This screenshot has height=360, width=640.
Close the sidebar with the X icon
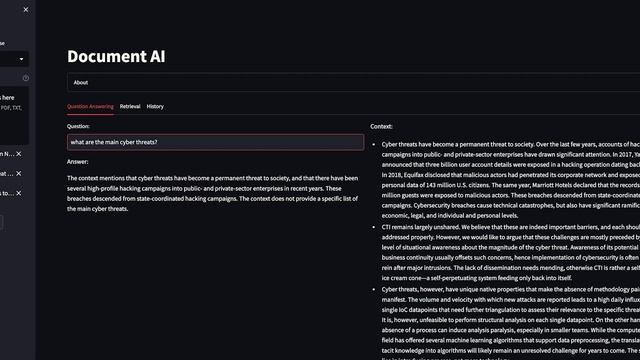26,9
